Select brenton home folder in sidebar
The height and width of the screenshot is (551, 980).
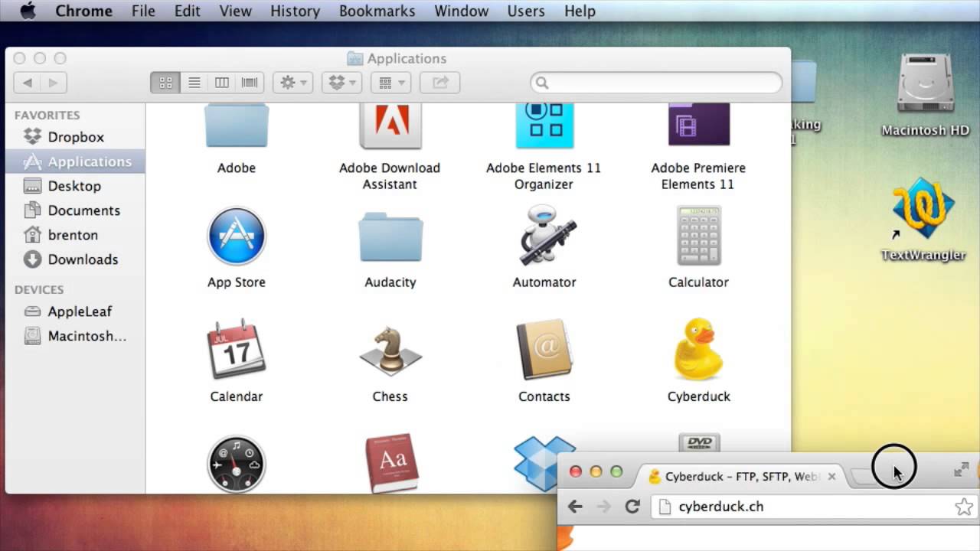75,235
